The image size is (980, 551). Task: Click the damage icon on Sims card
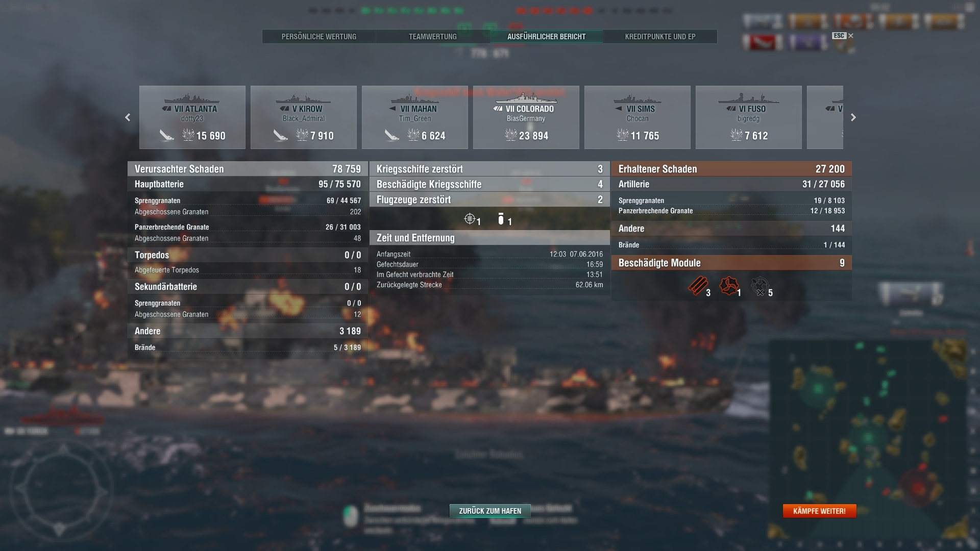pyautogui.click(x=623, y=135)
